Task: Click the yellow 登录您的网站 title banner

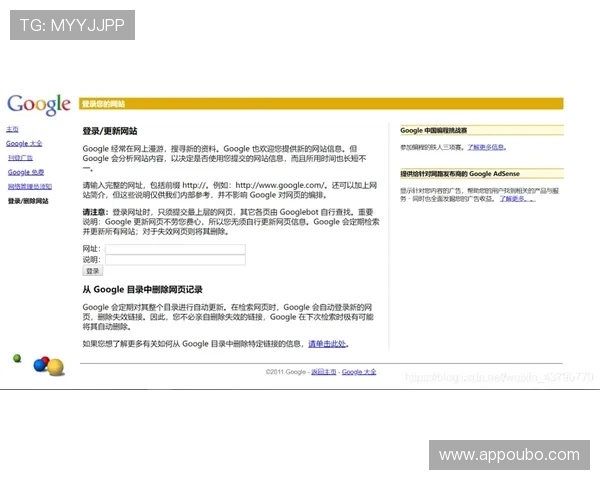Action: pos(321,104)
